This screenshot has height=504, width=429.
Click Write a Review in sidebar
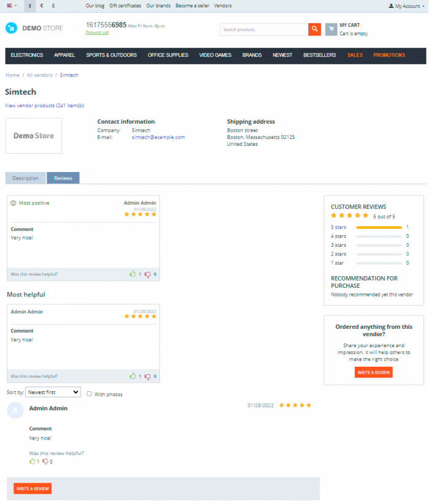tap(373, 372)
